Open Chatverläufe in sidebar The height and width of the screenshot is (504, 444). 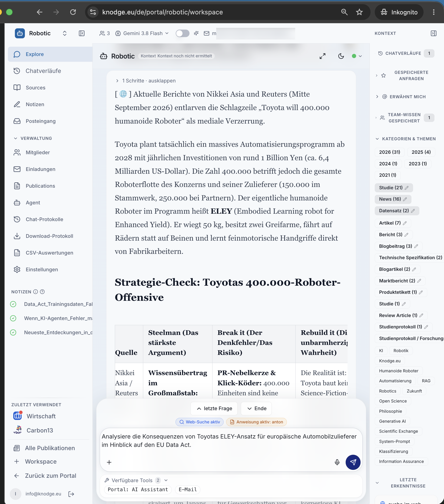click(50, 71)
